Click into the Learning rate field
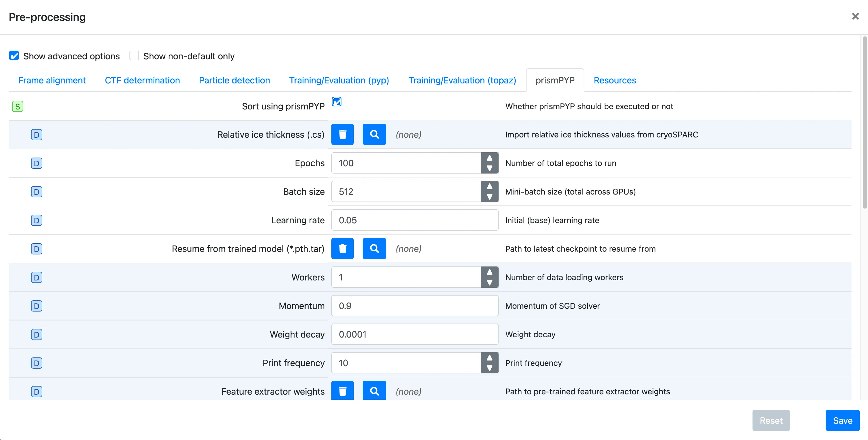 tap(414, 220)
